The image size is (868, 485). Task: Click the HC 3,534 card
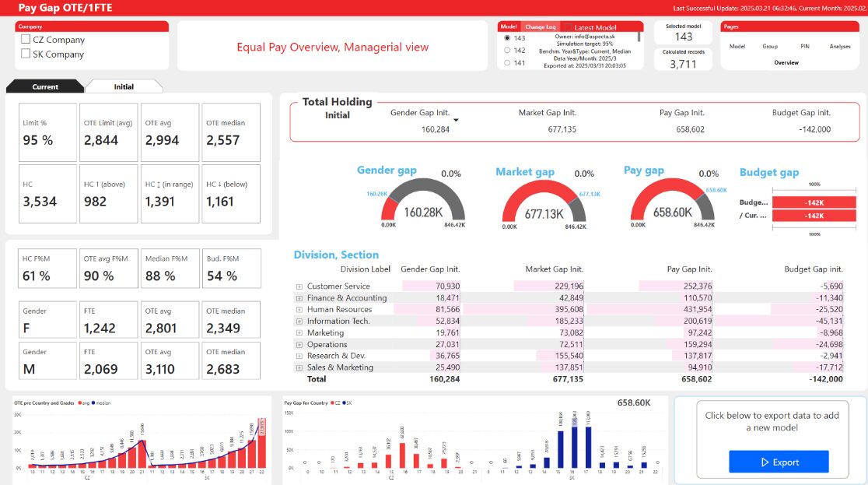47,194
